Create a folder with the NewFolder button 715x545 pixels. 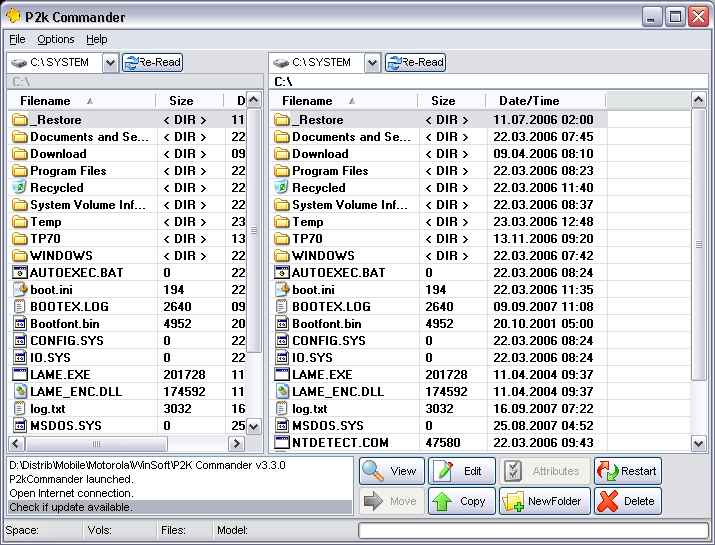[540, 501]
